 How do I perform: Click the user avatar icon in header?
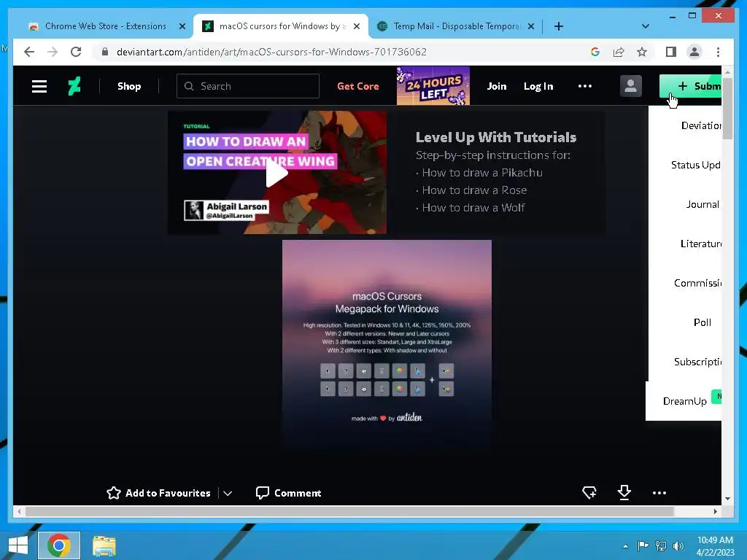click(x=631, y=86)
